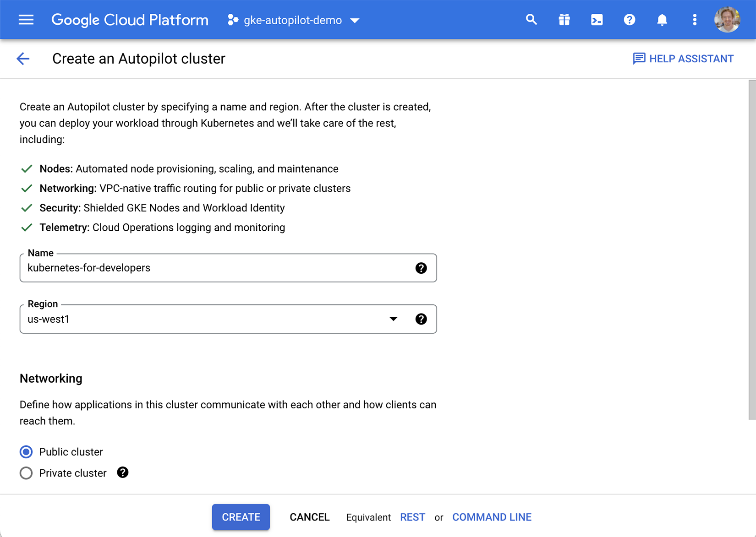The width and height of the screenshot is (756, 537).
Task: Click 'Create an Autopilot cluster' page title
Action: click(139, 59)
